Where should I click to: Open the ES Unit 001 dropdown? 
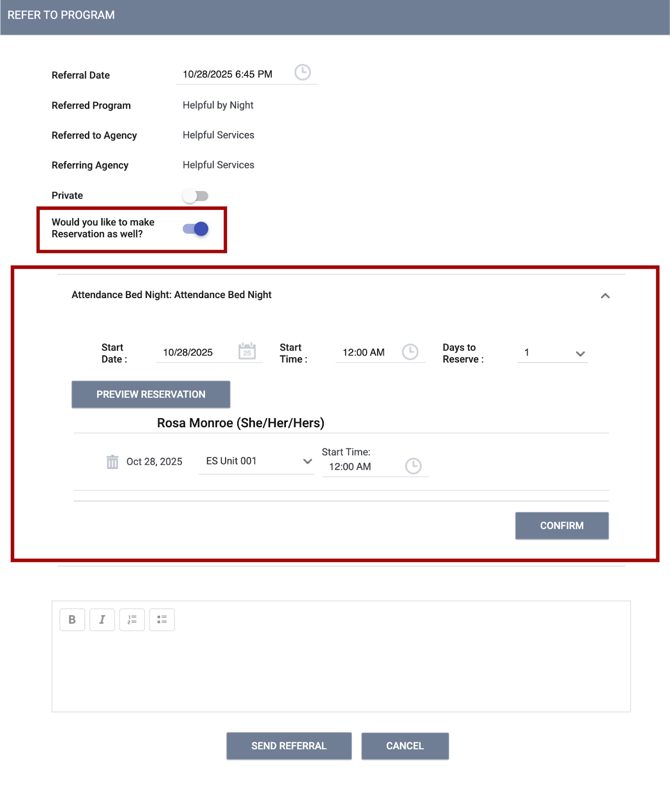(258, 461)
